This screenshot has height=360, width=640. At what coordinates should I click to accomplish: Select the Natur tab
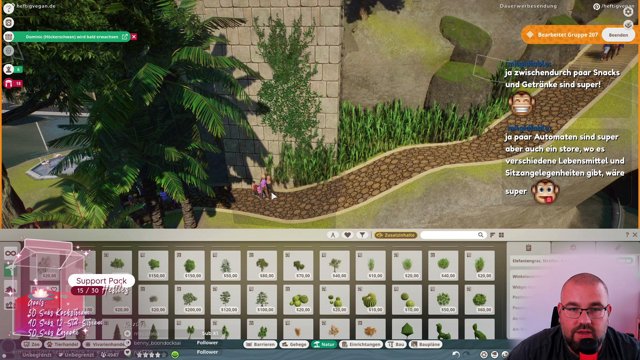click(324, 344)
